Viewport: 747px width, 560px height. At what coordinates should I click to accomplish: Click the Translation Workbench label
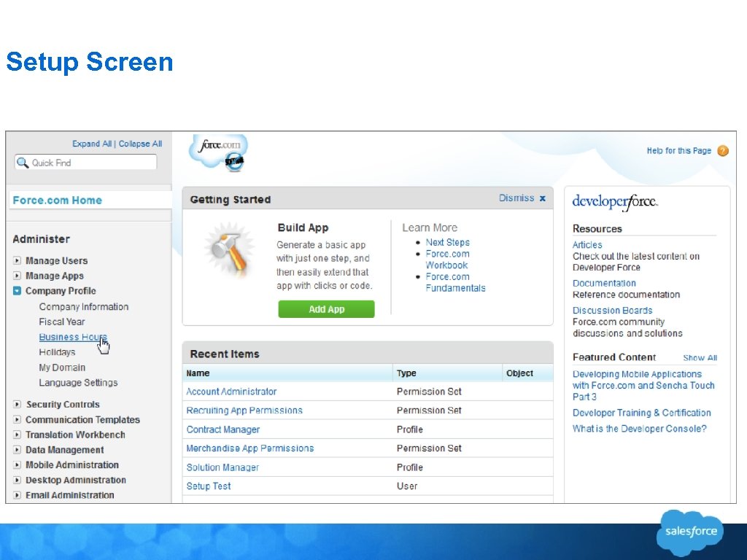pyautogui.click(x=75, y=435)
